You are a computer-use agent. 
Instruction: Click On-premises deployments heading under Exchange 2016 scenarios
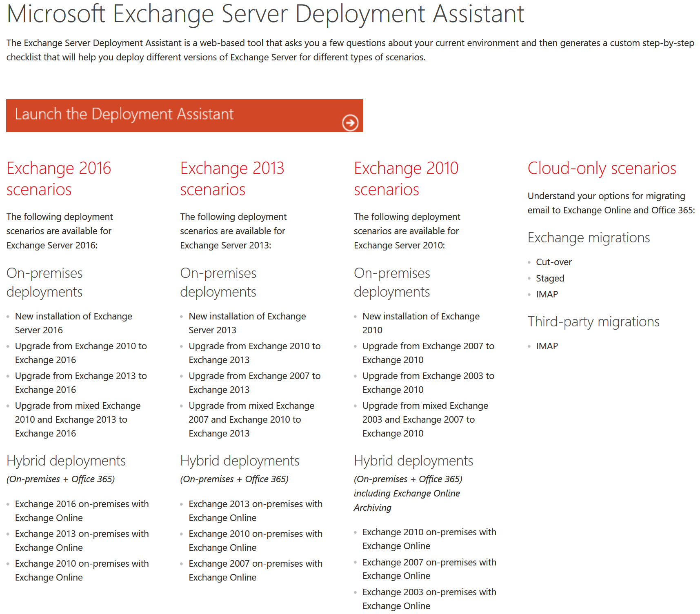[44, 282]
